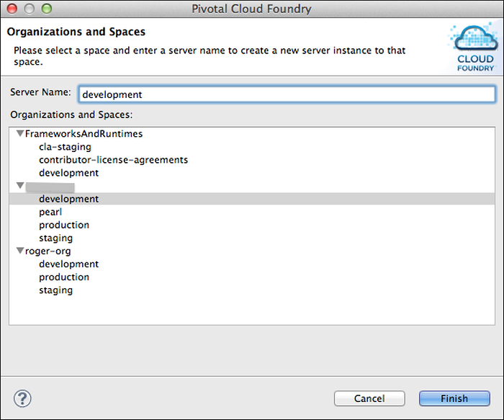Click the Server Name text field
Image resolution: width=504 pixels, height=420 pixels.
click(286, 94)
